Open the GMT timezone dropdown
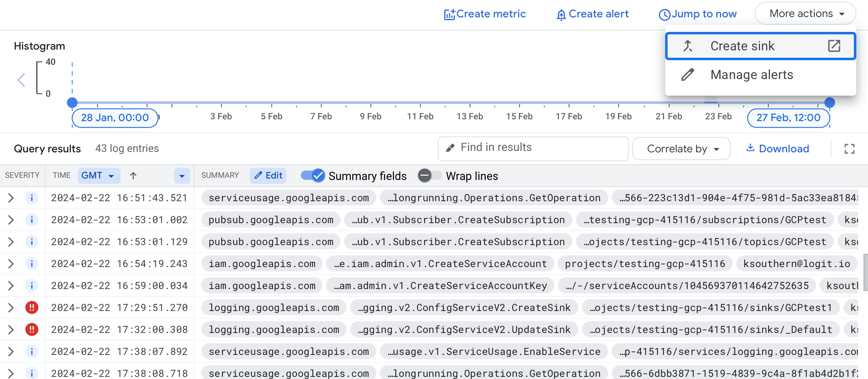The image size is (868, 379). 98,176
